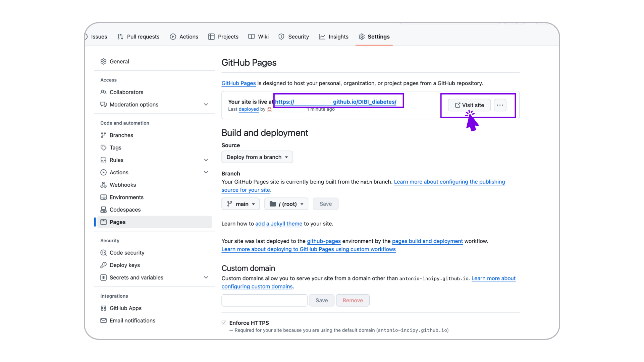
Task: Open the Deploy from a branch dropdown
Action: 257,157
